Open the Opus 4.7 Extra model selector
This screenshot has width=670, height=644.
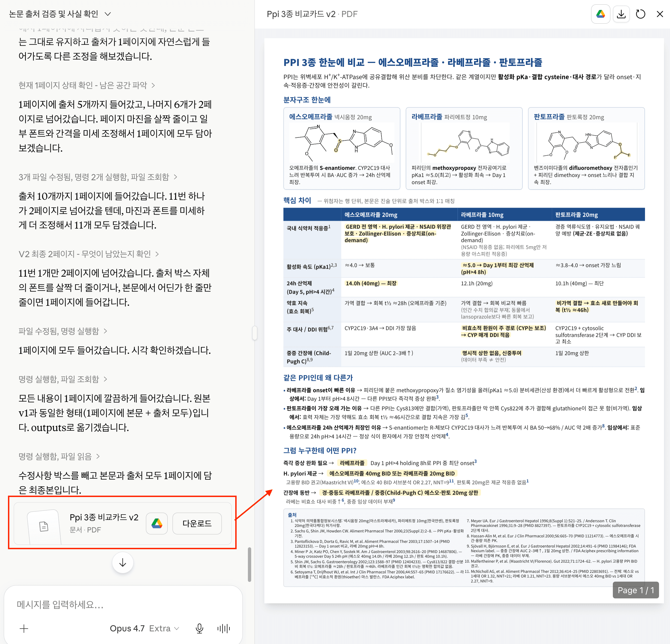click(x=144, y=628)
